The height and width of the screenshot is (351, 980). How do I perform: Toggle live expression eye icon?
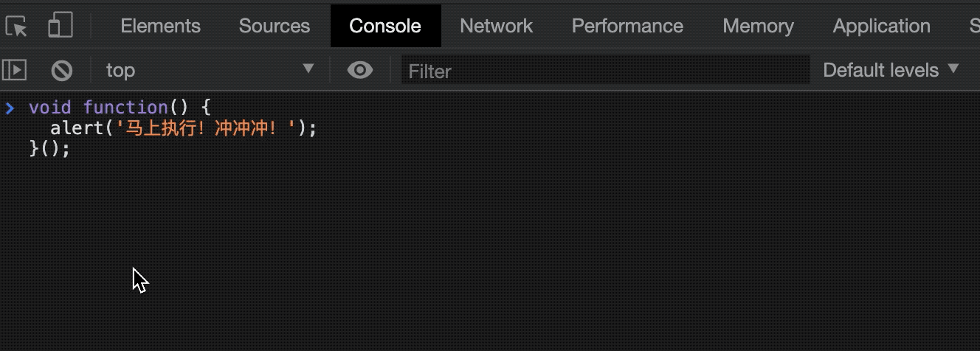pyautogui.click(x=360, y=70)
